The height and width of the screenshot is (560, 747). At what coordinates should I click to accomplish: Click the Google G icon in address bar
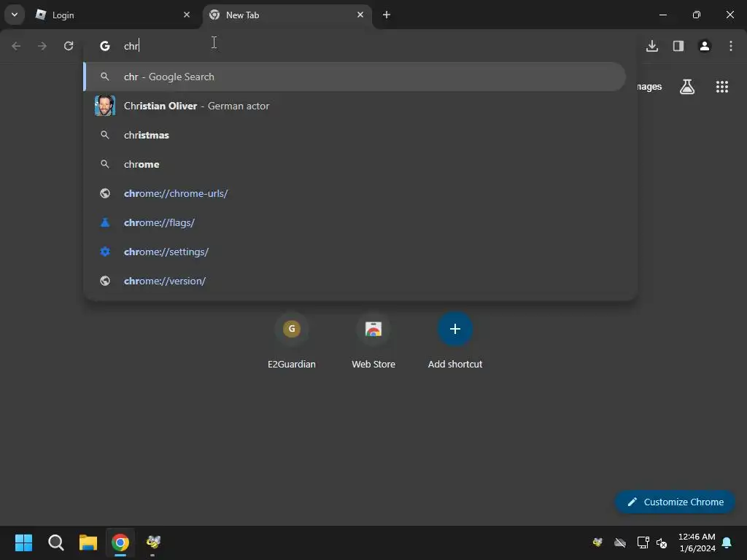click(105, 46)
